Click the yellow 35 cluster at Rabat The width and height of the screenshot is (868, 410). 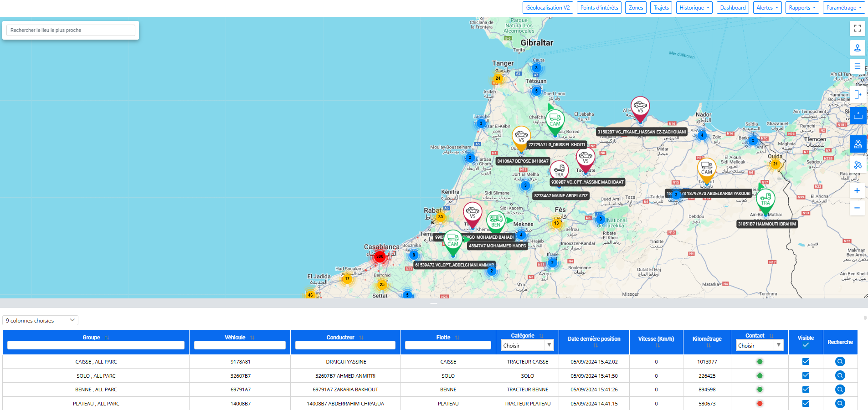pos(441,217)
